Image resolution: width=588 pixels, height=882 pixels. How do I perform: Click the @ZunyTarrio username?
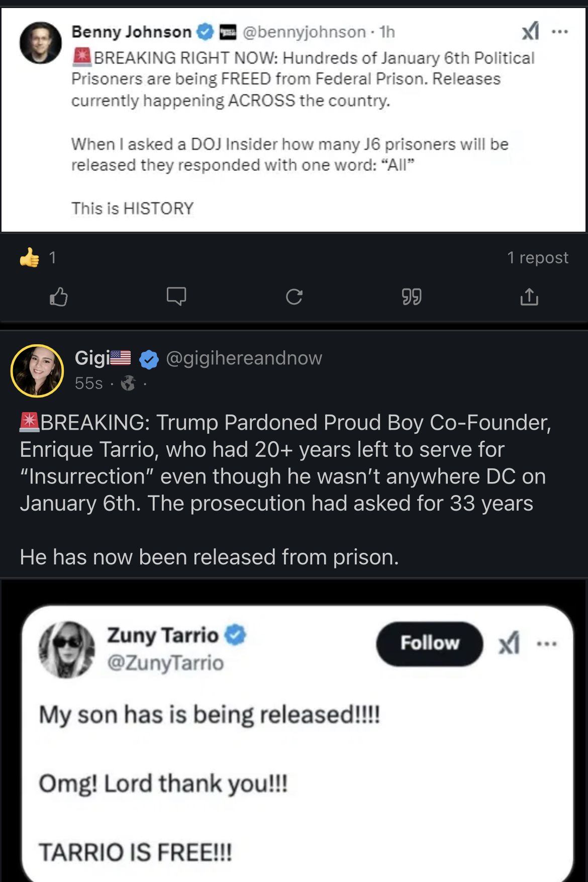coord(165,663)
